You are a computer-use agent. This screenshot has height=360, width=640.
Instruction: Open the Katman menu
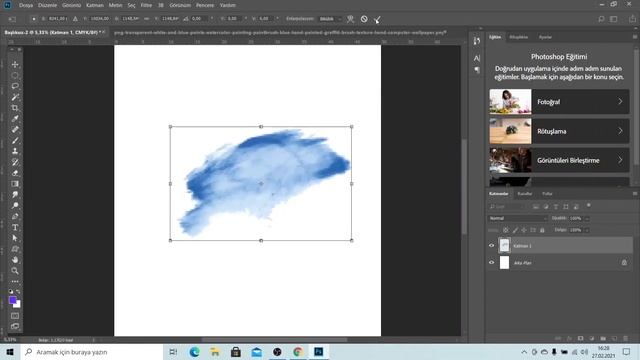click(x=95, y=5)
